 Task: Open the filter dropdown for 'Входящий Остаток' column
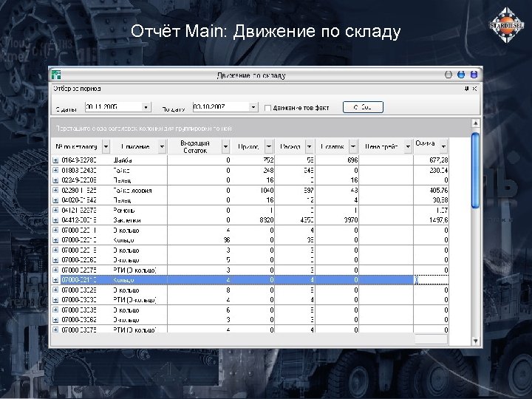point(225,147)
